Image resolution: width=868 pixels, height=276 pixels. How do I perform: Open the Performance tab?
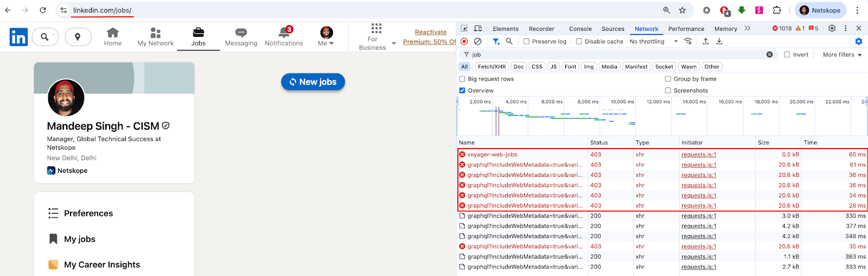pos(686,29)
